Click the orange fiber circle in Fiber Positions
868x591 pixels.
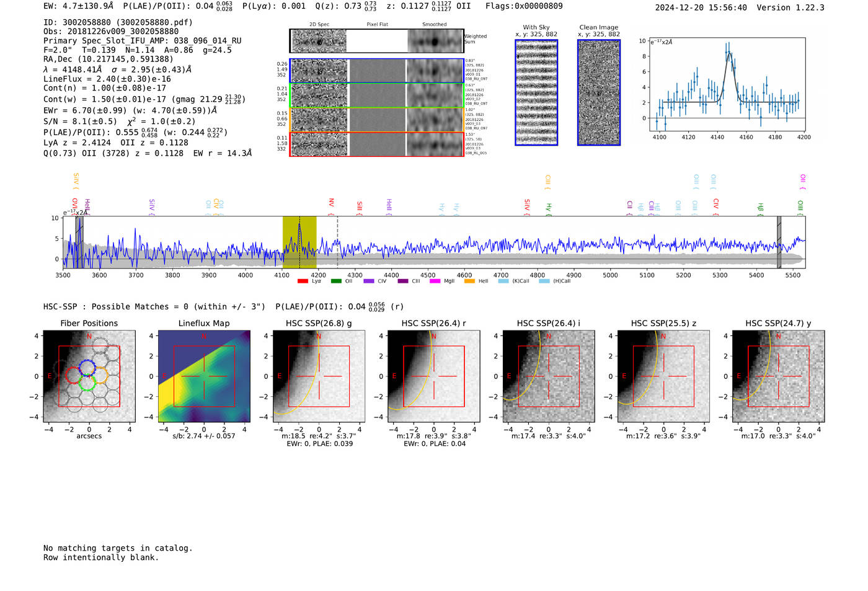[100, 375]
